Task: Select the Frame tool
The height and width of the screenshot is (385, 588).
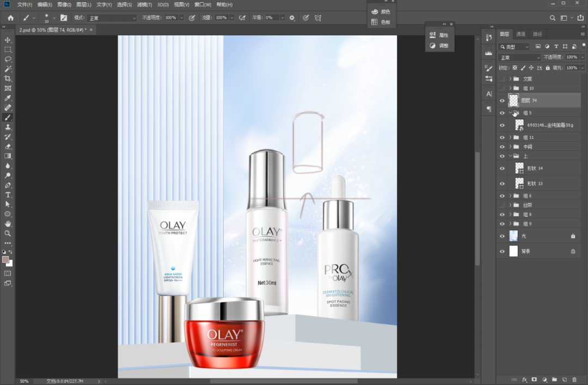Action: pyautogui.click(x=8, y=88)
